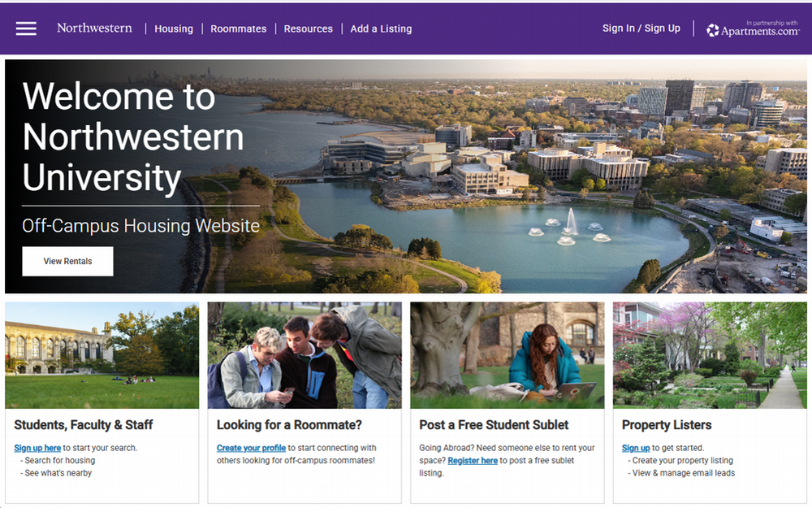Click the Students, Faculty & Staff card photo
Image resolution: width=812 pixels, height=508 pixels.
click(101, 355)
